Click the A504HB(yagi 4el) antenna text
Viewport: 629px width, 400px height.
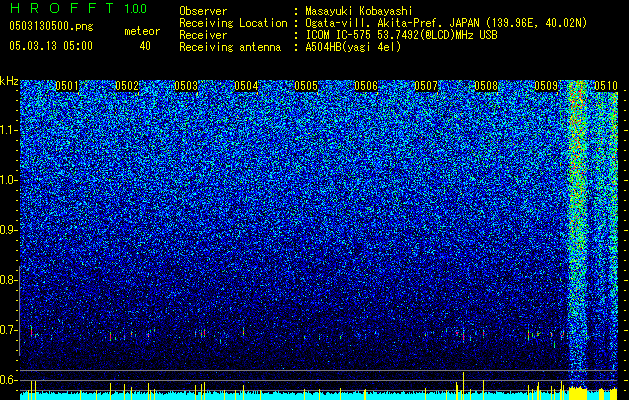(353, 47)
